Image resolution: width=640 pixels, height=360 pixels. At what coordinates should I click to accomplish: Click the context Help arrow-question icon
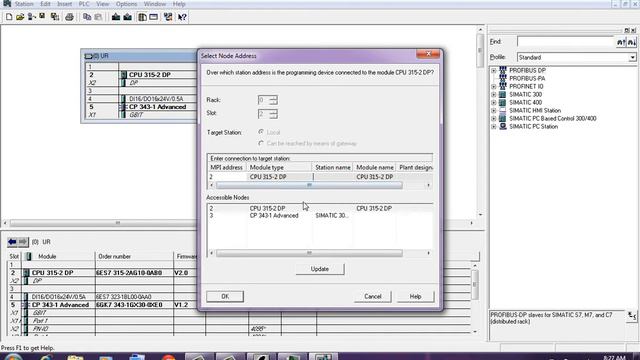coord(182,17)
